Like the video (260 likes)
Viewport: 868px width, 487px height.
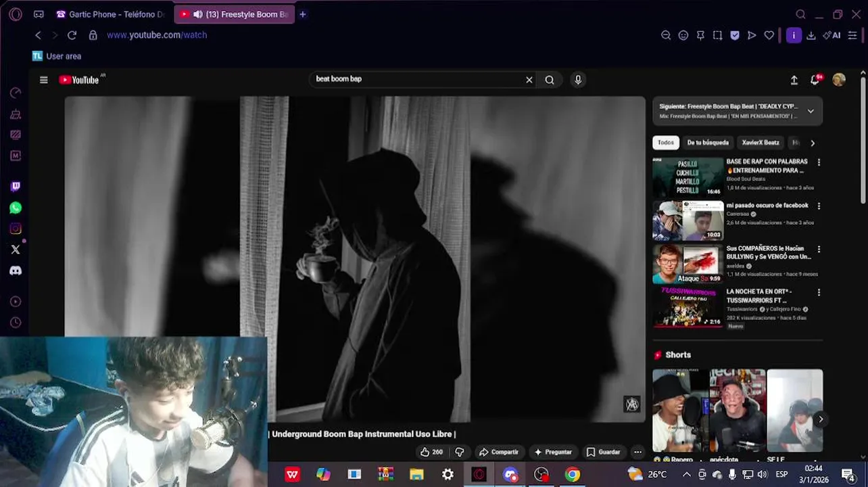(x=431, y=452)
